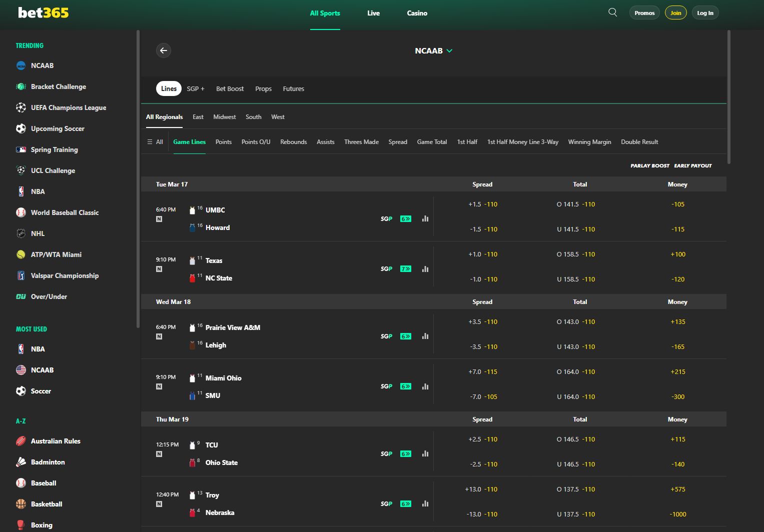
Task: Select the Boxing icon in A-Z list
Action: coord(21,524)
